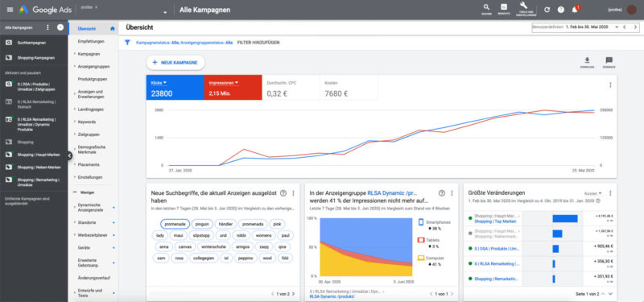This screenshot has width=644, height=302.
Task: Open Keywords in navigation
Action: coord(87,122)
